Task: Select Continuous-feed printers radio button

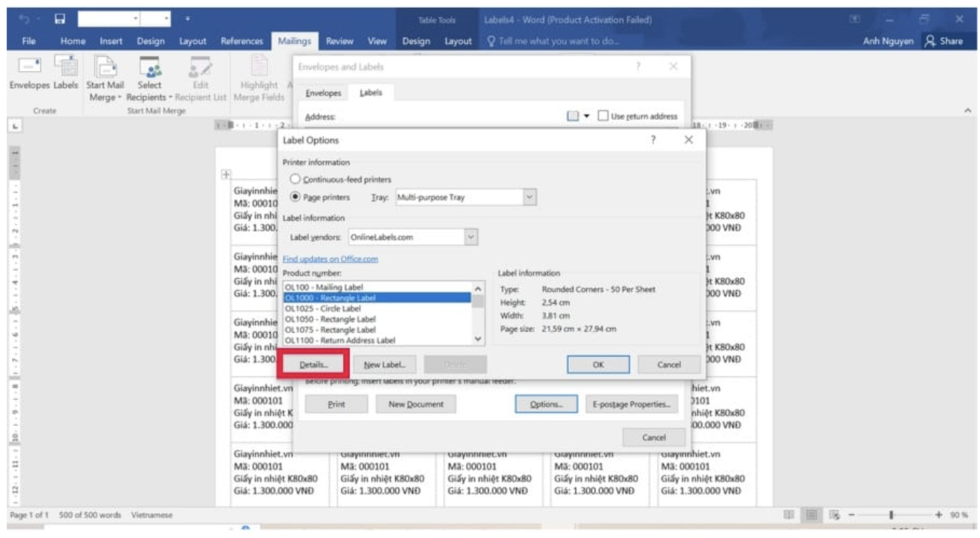Action: (296, 179)
